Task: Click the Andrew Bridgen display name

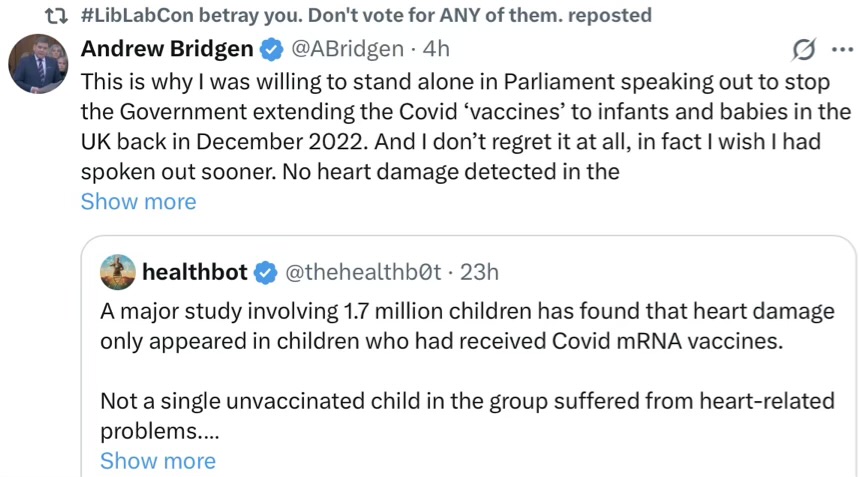Action: click(x=166, y=49)
